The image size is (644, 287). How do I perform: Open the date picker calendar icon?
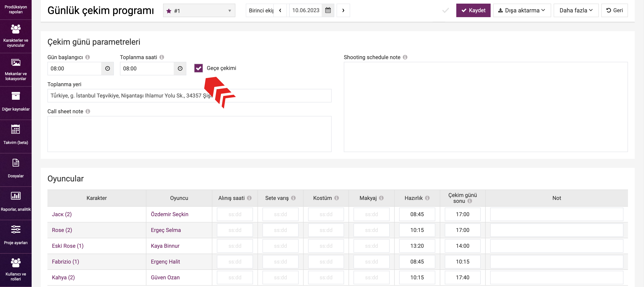pos(328,10)
